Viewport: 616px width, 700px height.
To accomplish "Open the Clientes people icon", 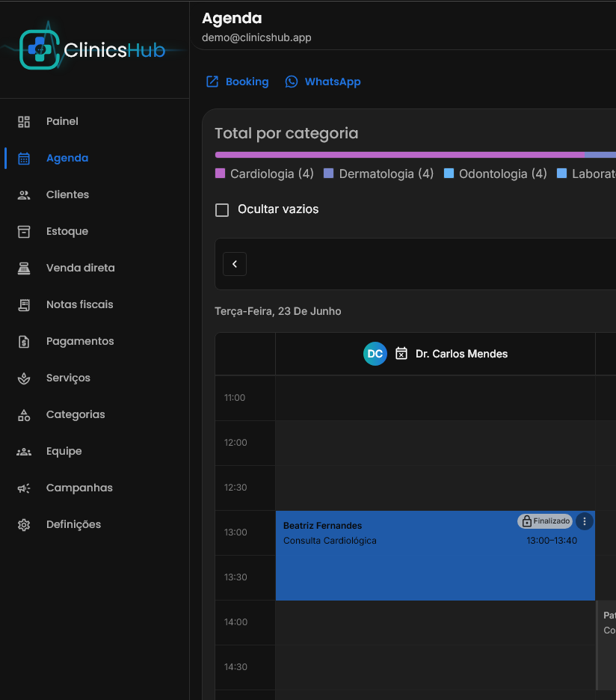I will pyautogui.click(x=24, y=194).
